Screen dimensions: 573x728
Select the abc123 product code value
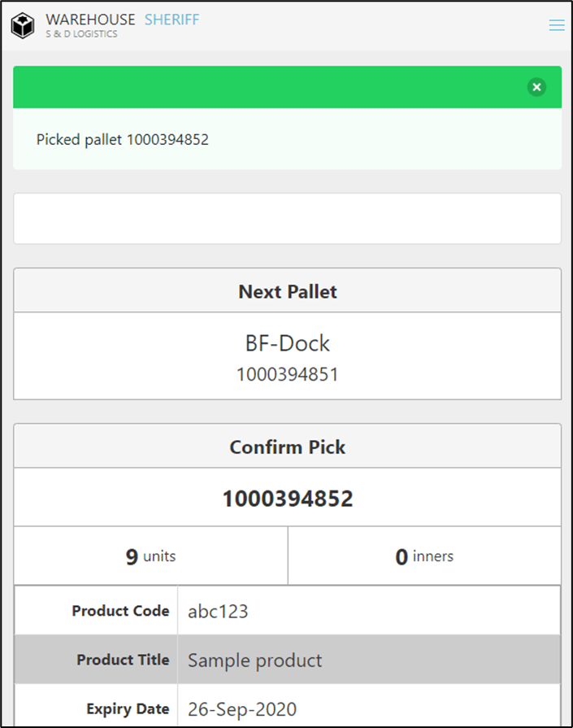pyautogui.click(x=218, y=612)
